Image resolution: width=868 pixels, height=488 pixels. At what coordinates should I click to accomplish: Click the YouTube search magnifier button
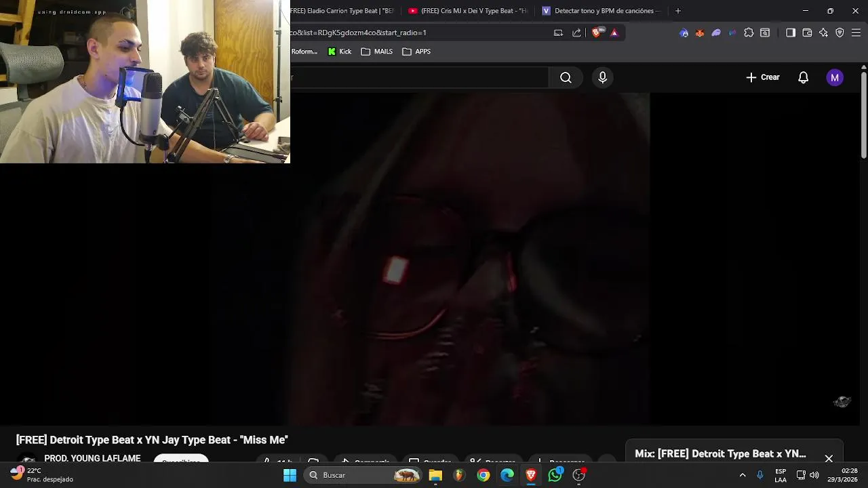(566, 77)
